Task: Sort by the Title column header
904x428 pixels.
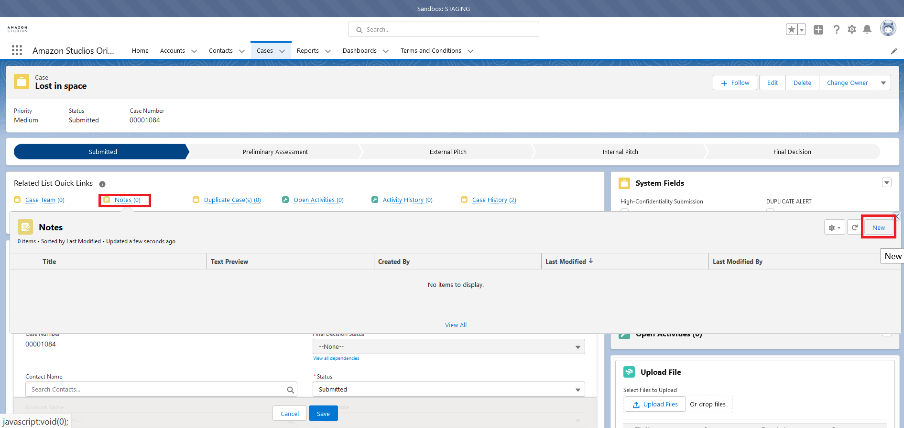Action: tap(50, 261)
